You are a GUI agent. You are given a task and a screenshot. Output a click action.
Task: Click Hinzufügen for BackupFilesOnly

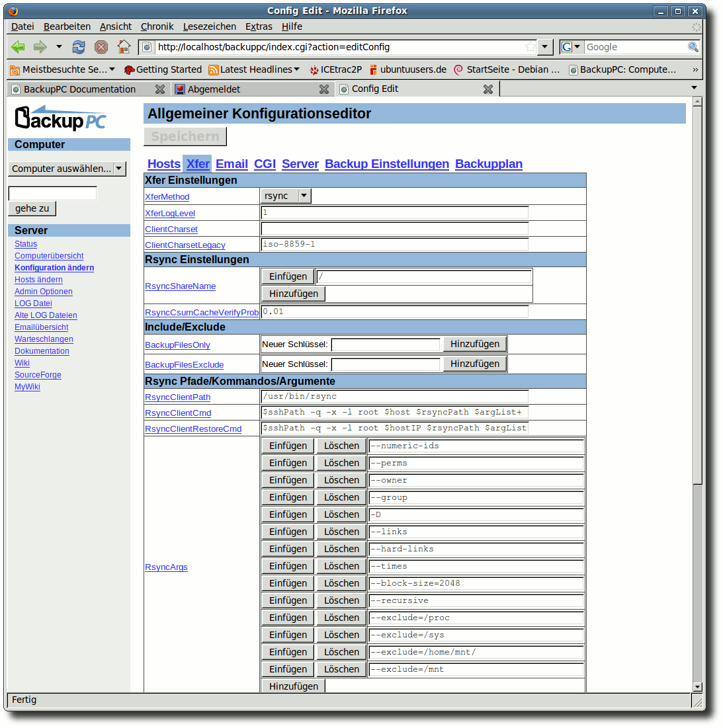tap(474, 344)
